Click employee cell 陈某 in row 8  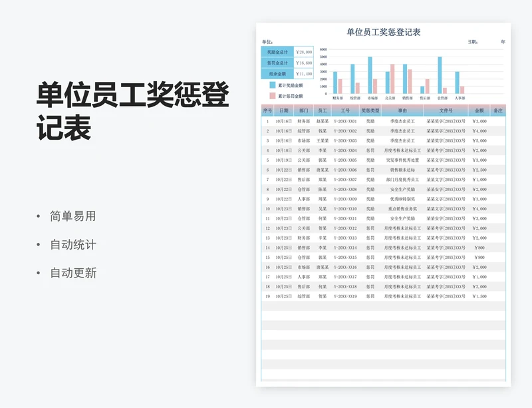(x=323, y=189)
